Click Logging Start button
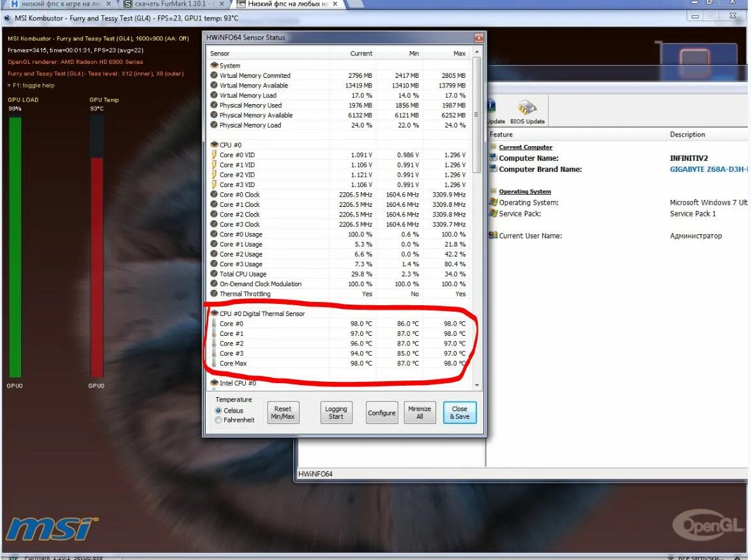This screenshot has width=751, height=560. click(336, 412)
